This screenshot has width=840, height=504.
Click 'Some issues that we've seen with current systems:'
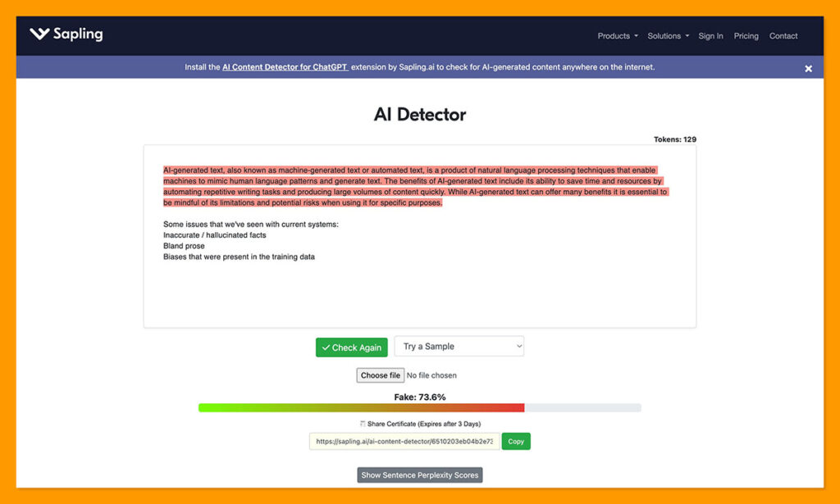click(x=251, y=225)
